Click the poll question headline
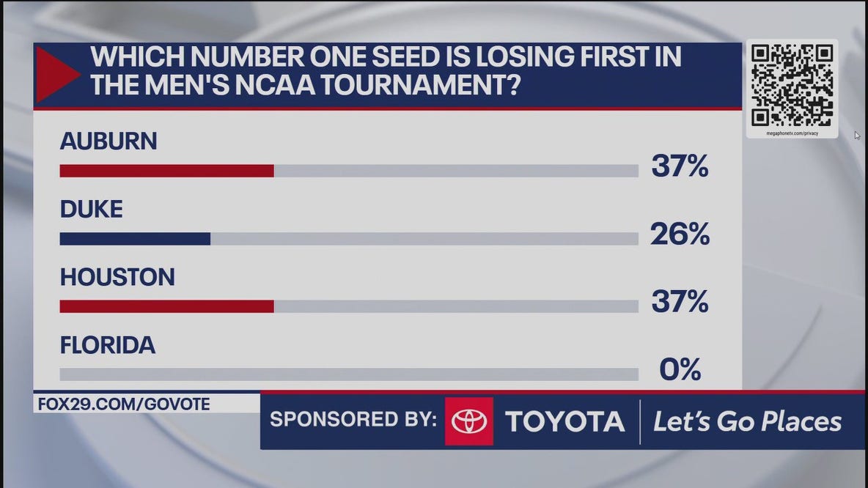 (385, 72)
